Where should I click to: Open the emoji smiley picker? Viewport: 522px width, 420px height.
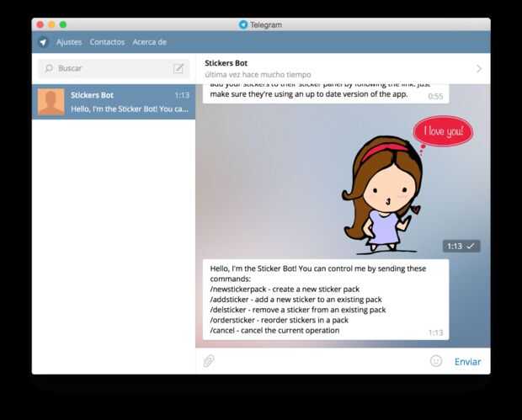pos(436,361)
